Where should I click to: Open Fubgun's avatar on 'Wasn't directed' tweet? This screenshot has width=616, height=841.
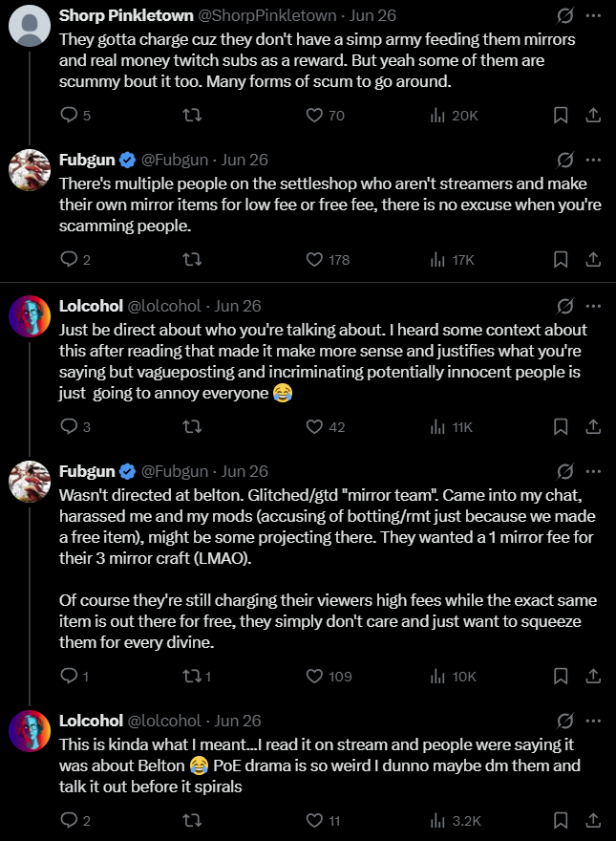[x=30, y=482]
